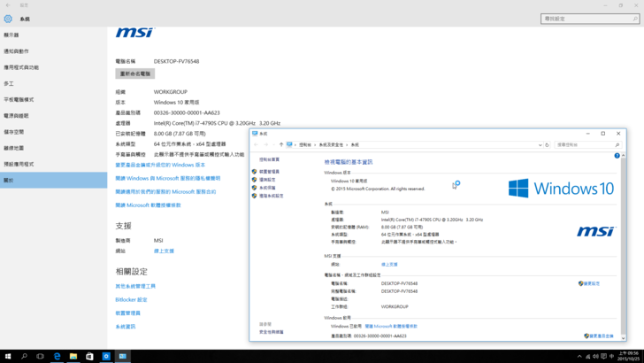Open Task View from the taskbar
This screenshot has width=644, height=363.
pyautogui.click(x=40, y=356)
